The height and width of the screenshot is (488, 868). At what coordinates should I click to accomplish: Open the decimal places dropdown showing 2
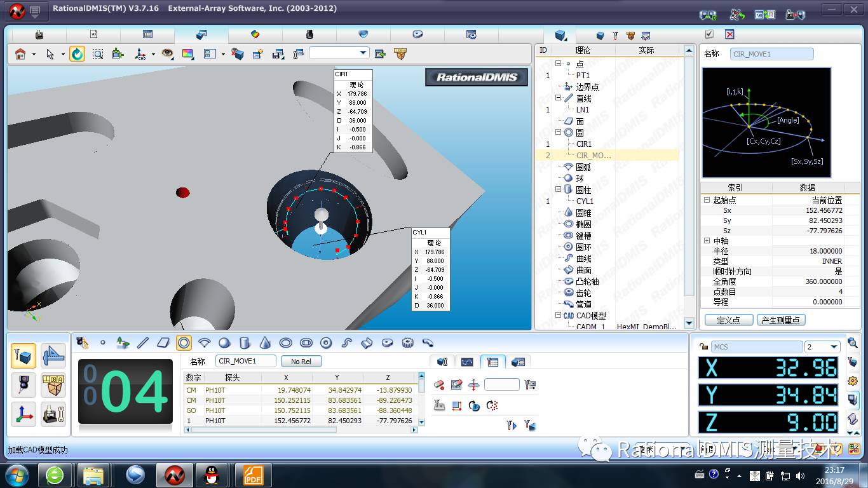pos(822,347)
